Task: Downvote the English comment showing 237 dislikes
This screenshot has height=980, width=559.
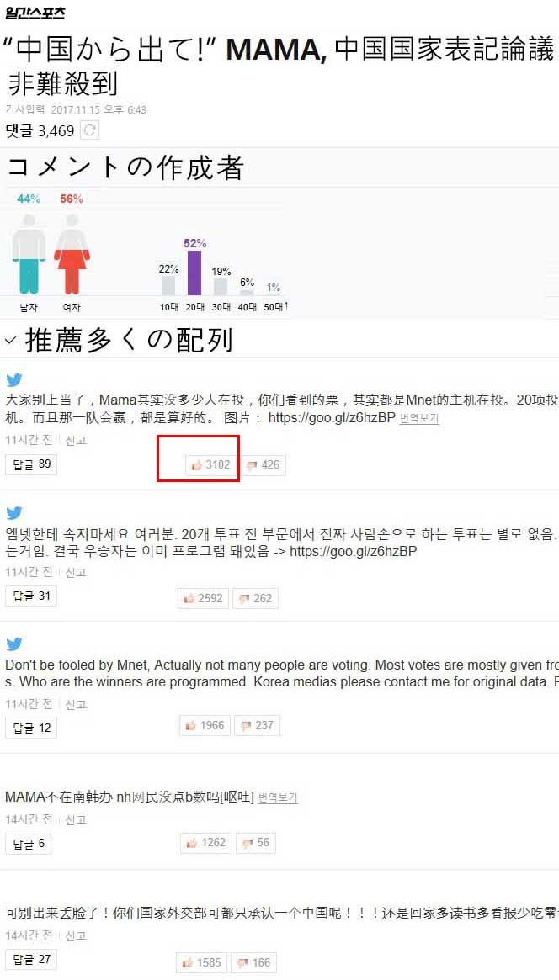Action: pos(258,726)
